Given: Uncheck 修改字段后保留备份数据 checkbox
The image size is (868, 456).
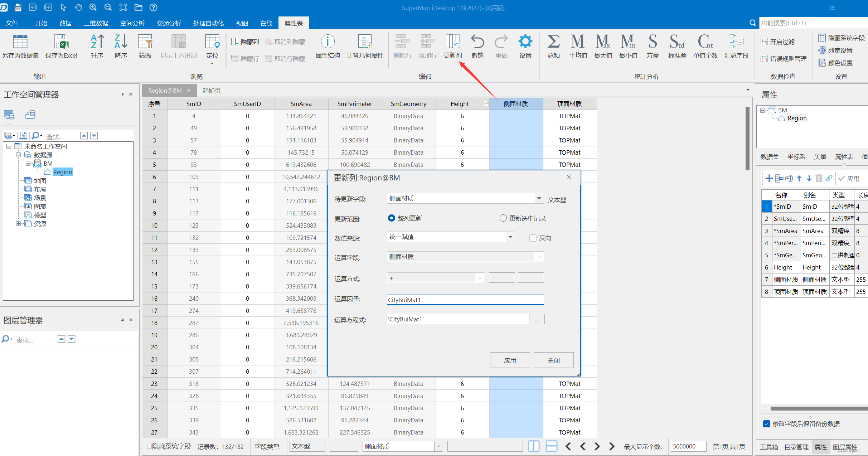Looking at the screenshot, I should (767, 424).
